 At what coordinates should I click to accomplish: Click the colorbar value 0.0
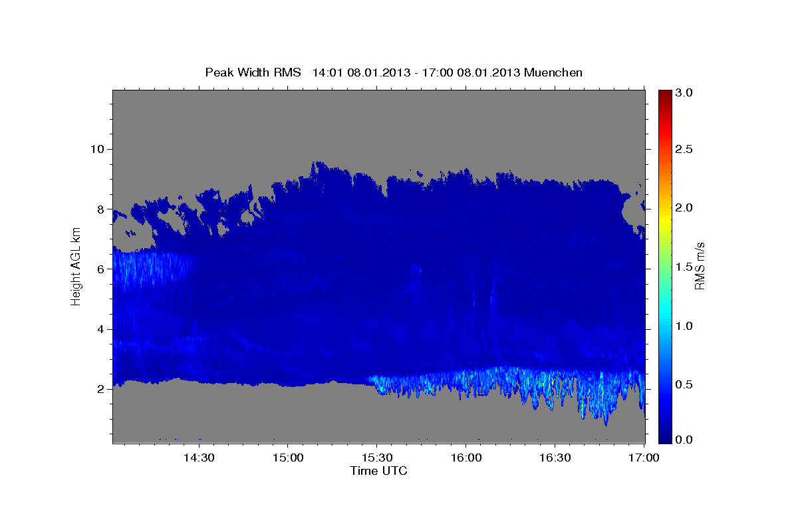685,440
